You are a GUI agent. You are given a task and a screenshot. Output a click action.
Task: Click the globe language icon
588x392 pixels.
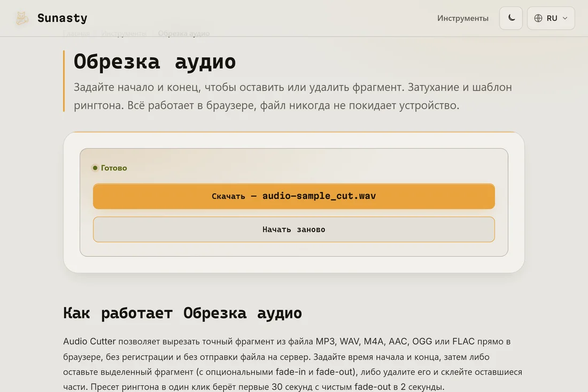click(538, 18)
